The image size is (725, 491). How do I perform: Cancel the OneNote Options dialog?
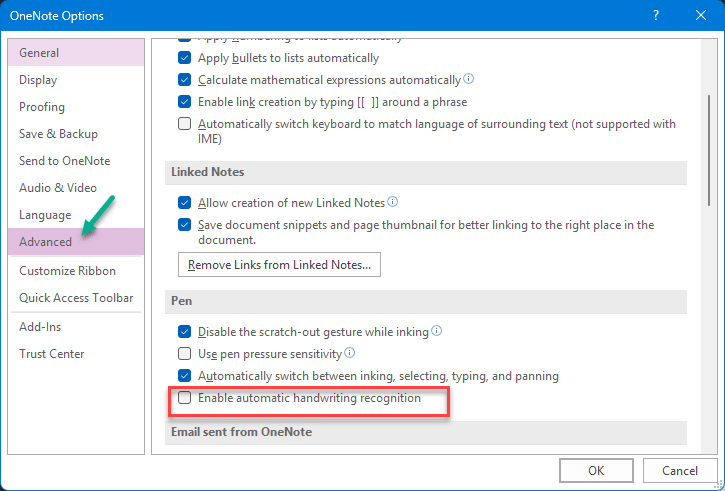pos(680,471)
